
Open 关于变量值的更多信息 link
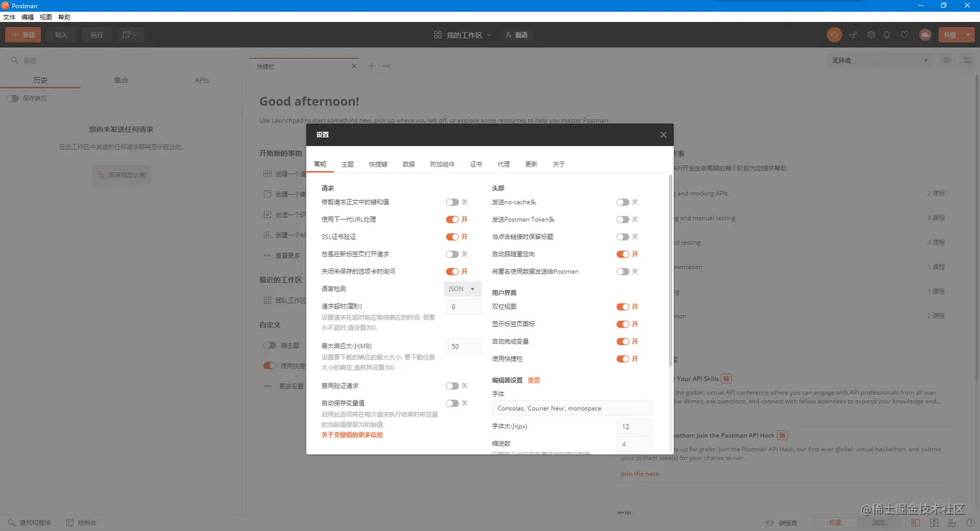click(353, 435)
